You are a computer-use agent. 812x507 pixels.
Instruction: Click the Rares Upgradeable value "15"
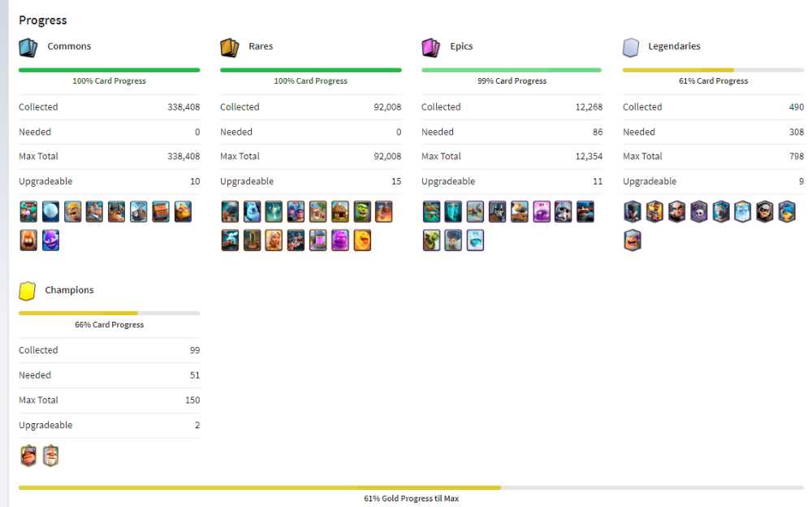pos(396,181)
